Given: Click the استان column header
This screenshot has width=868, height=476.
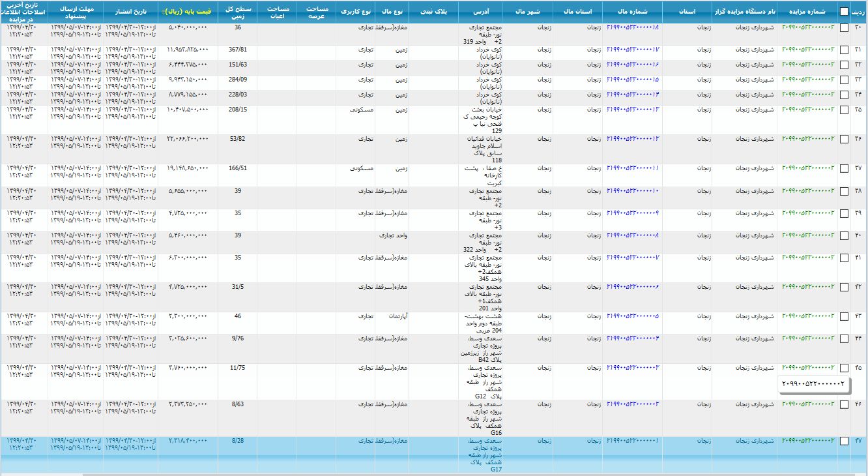Looking at the screenshot, I should 687,12.
